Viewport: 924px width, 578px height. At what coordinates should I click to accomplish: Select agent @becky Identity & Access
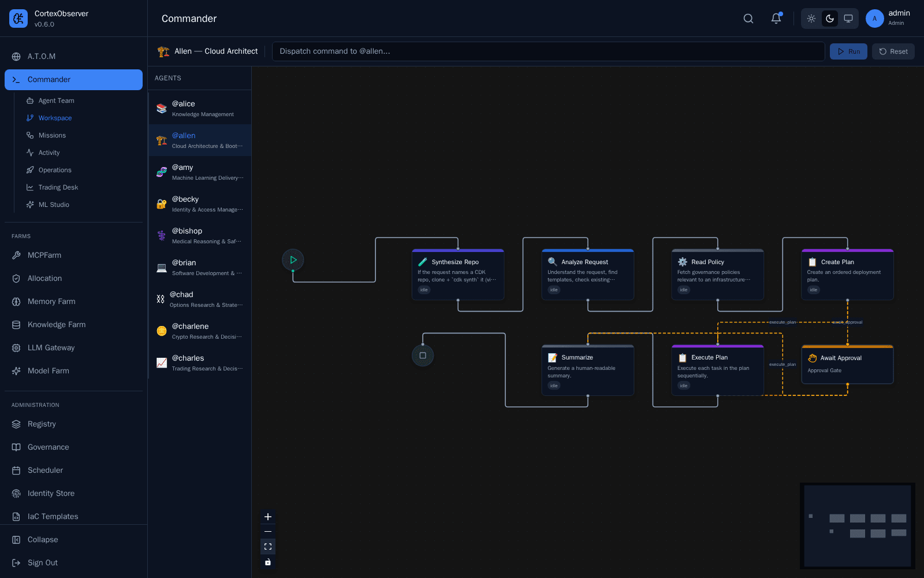point(200,204)
